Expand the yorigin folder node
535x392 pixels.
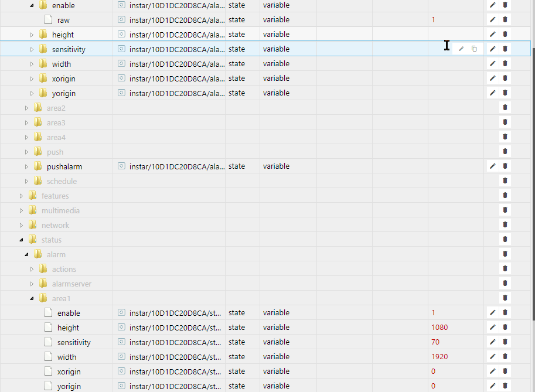pos(32,93)
